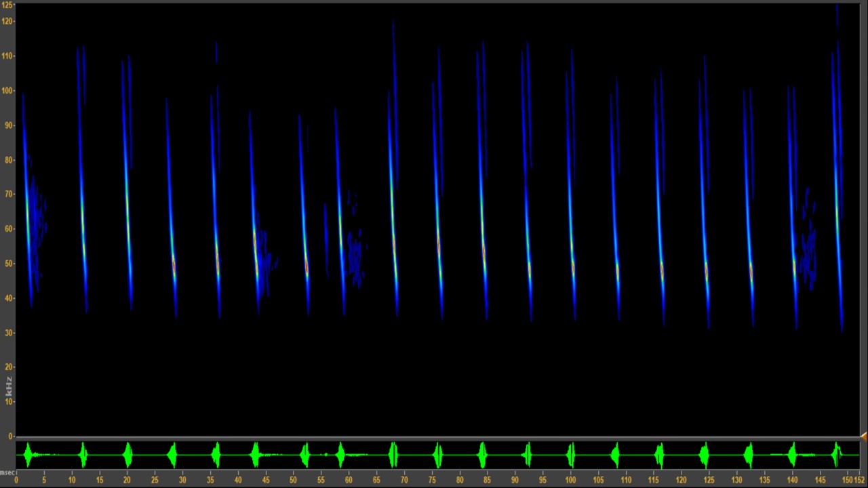Click the waveform pulse near 68 msec
The image size is (868, 488).
[393, 455]
